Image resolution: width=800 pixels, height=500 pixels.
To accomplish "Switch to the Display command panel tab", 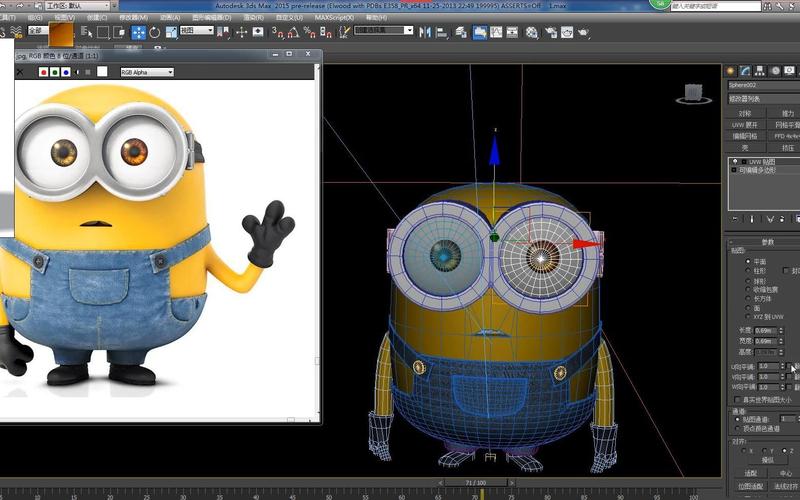I will (x=790, y=71).
